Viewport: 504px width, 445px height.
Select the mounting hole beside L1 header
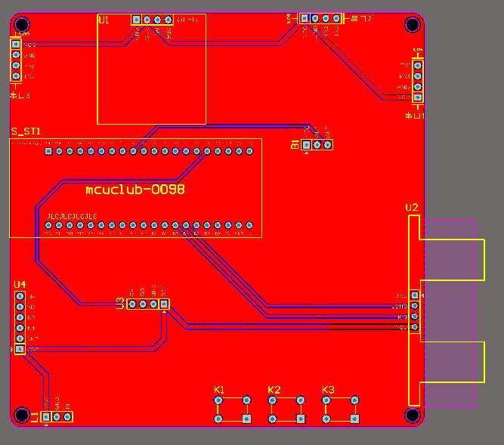click(22, 415)
